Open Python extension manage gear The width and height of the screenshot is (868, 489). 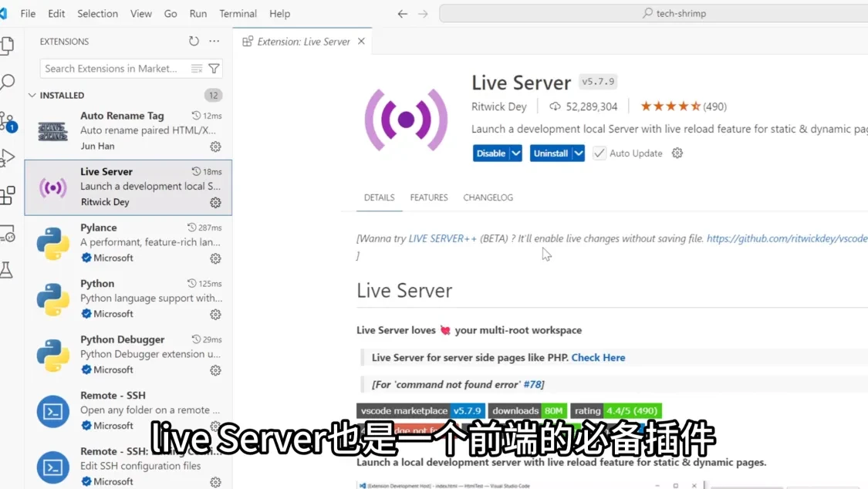coord(215,314)
